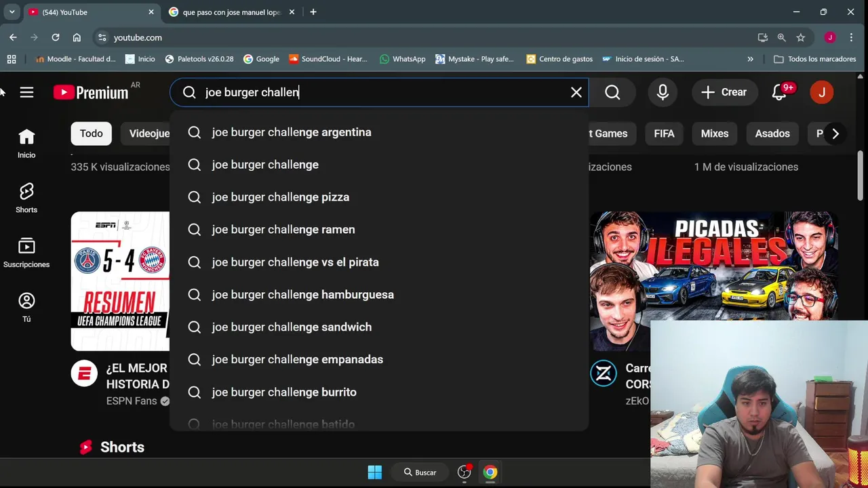Open the Crear upload menu
868x488 pixels.
[x=724, y=92]
